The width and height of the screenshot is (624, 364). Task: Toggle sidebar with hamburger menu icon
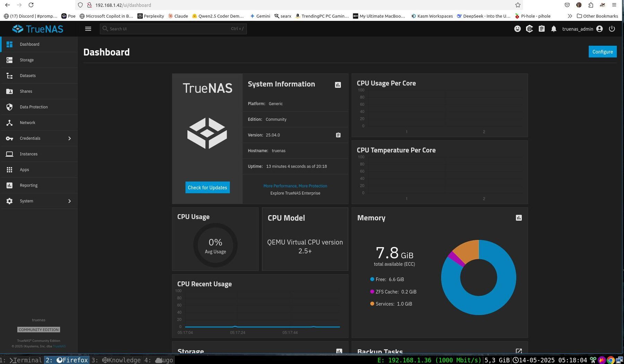point(88,29)
